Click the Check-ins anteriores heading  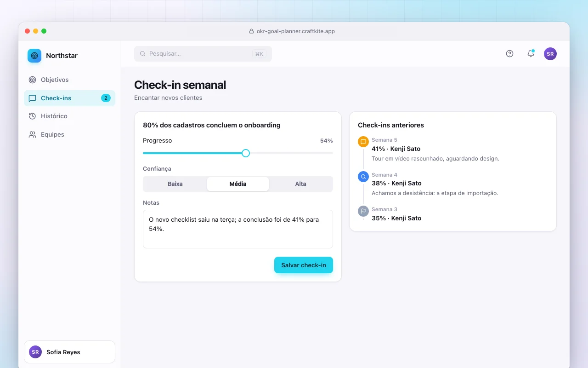click(x=391, y=125)
